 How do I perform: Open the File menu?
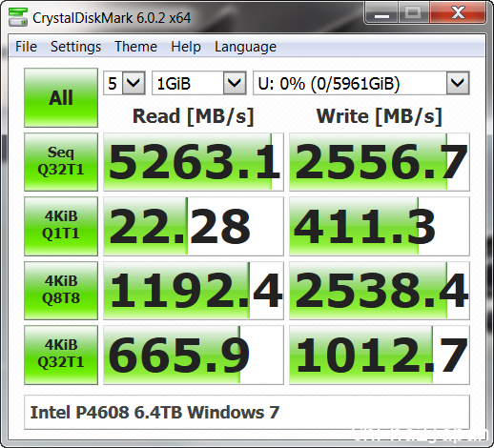[26, 47]
